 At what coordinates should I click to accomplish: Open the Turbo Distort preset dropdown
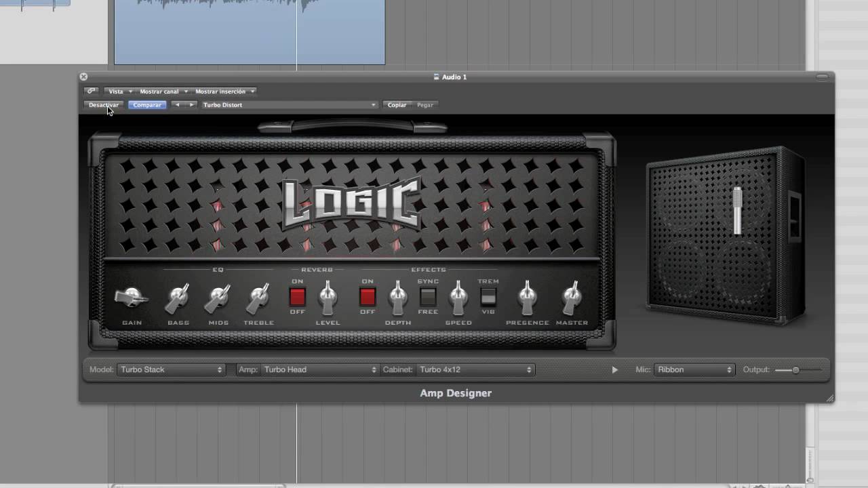pyautogui.click(x=290, y=105)
